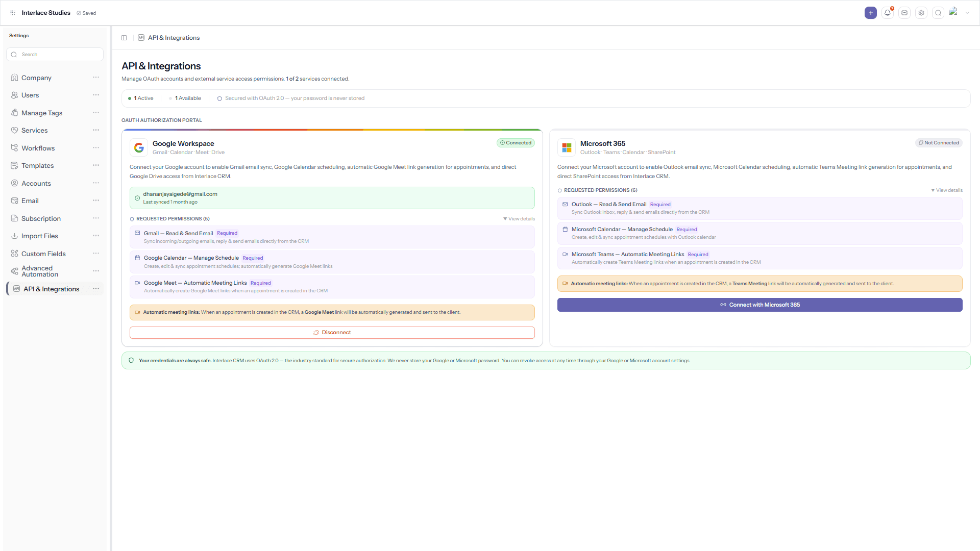Click the 1 Active filter
980x551 pixels.
click(141, 98)
